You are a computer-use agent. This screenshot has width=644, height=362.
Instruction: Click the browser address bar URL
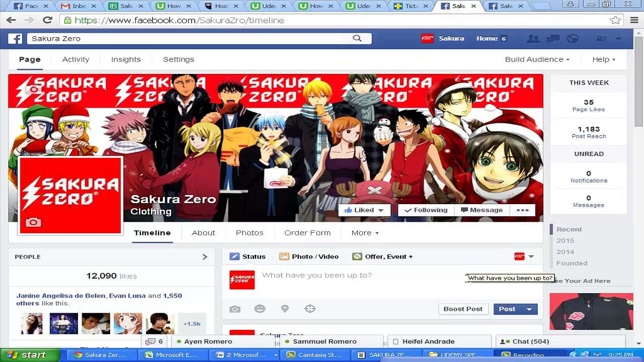tap(179, 20)
